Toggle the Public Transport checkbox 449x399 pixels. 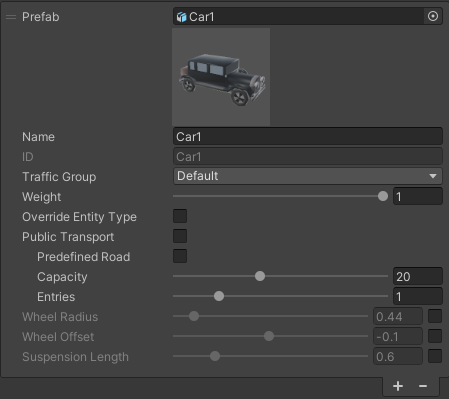tap(180, 236)
